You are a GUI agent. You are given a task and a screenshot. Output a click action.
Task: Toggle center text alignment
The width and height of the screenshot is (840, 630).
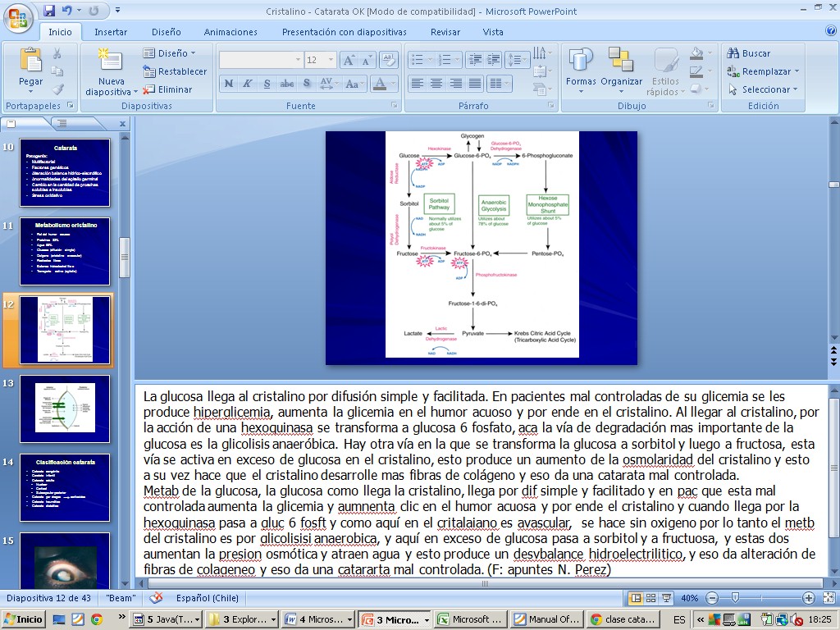pyautogui.click(x=436, y=84)
